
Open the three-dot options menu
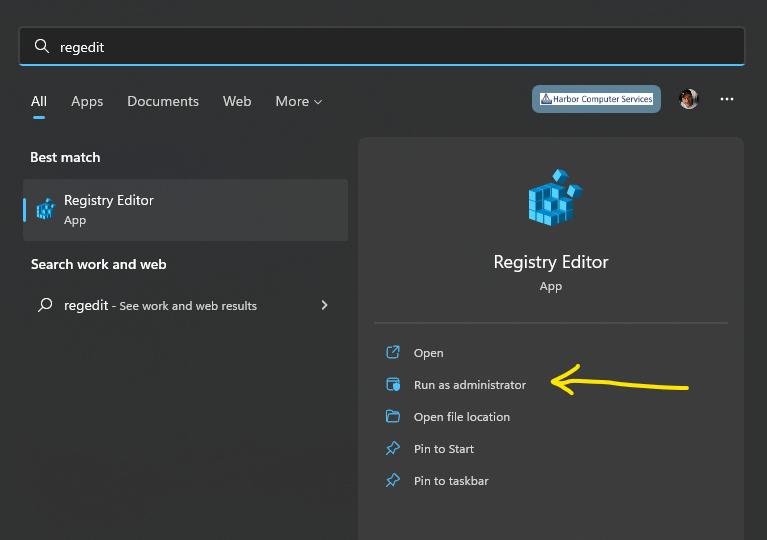pyautogui.click(x=726, y=99)
